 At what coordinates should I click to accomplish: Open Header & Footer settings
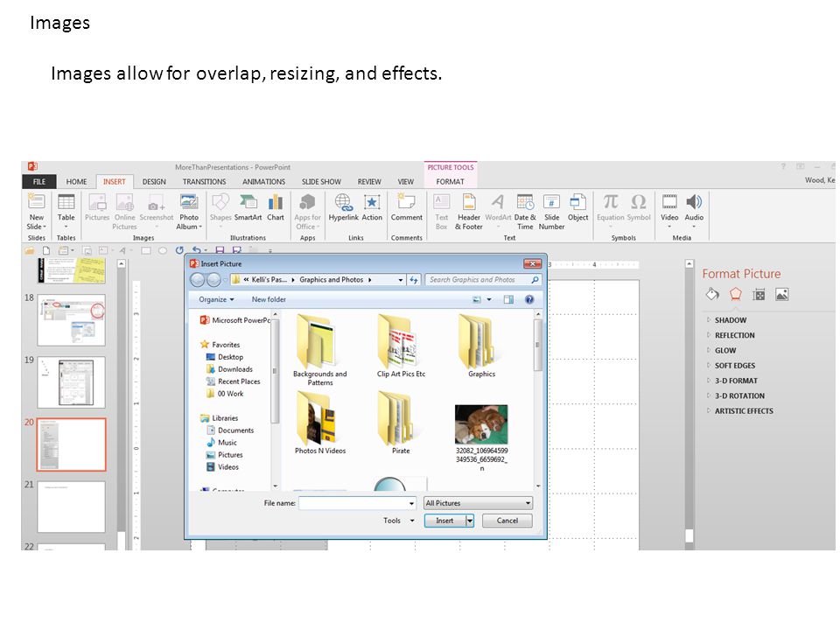coord(469,212)
